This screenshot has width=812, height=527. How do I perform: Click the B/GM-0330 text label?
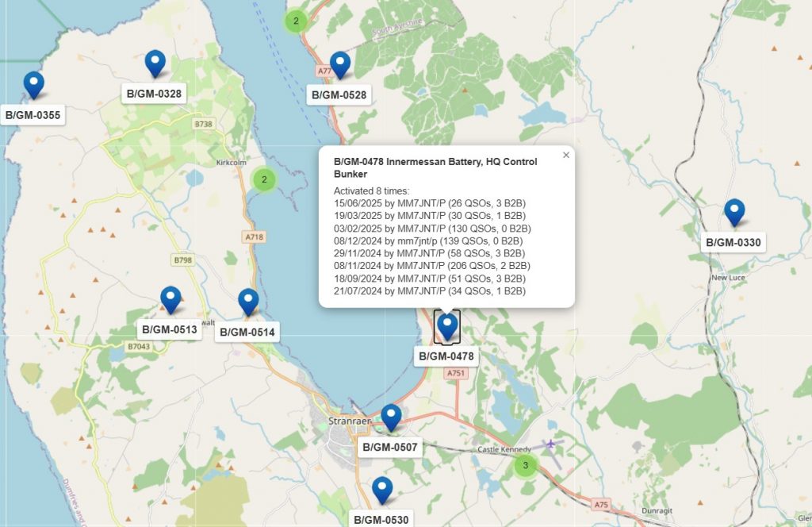(x=733, y=242)
